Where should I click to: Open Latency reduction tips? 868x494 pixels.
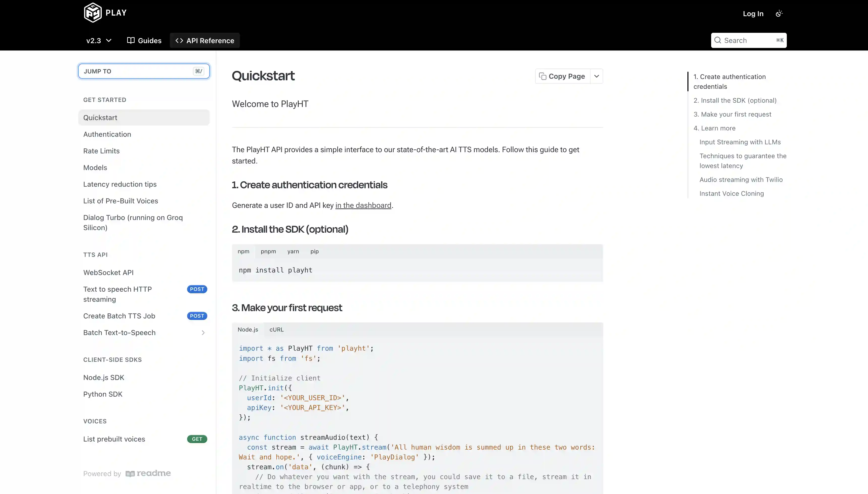[144, 184]
